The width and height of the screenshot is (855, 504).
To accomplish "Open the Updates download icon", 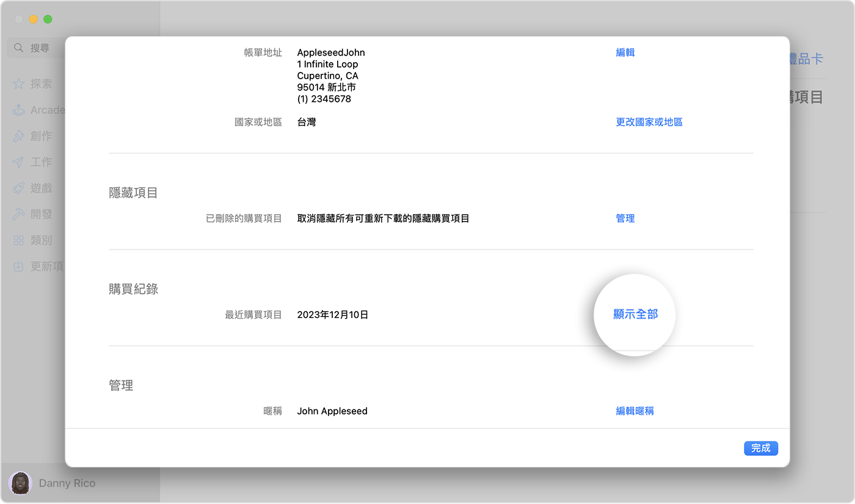I will (19, 267).
